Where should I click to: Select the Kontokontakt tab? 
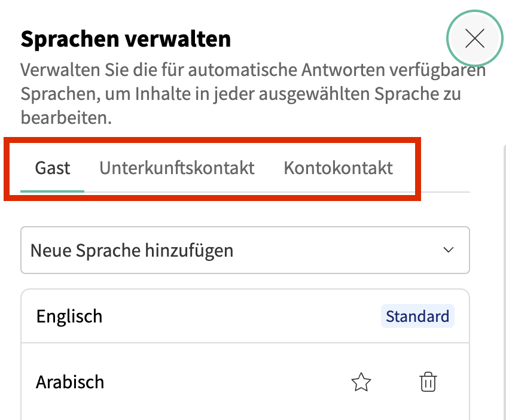338,168
